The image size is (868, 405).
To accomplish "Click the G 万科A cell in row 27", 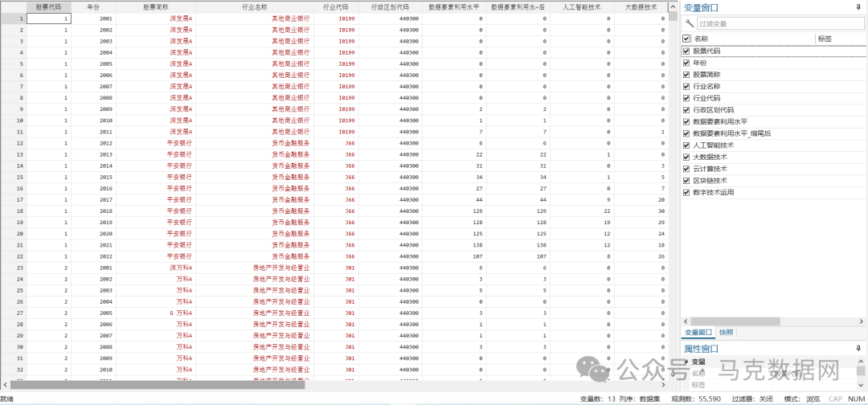I will (156, 313).
